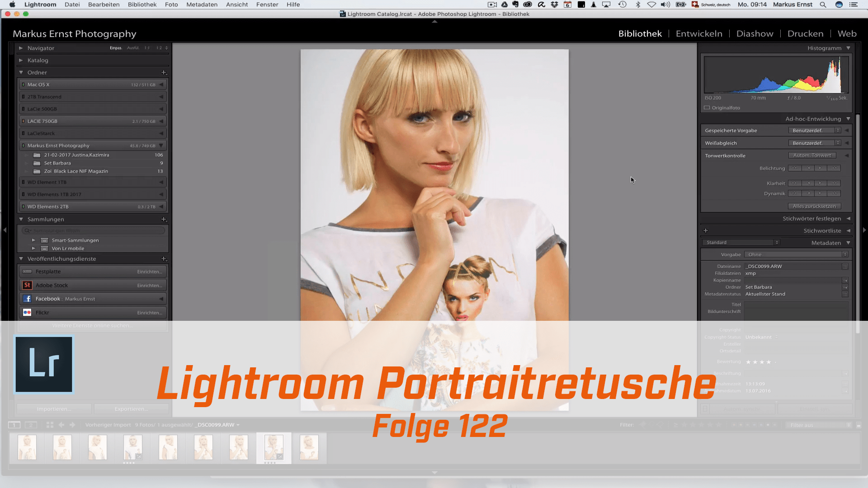Open the Web module
This screenshot has height=488, width=868.
[x=847, y=33]
